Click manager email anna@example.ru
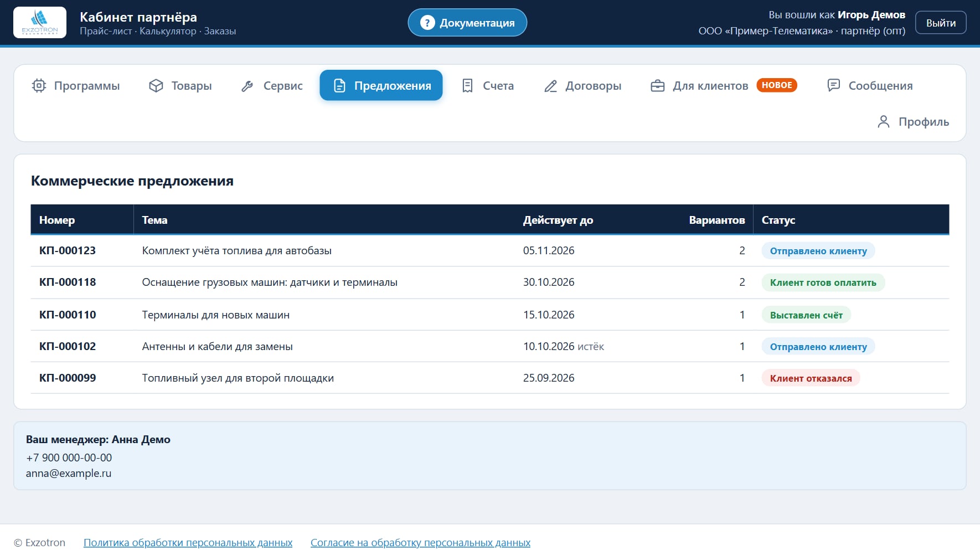The height and width of the screenshot is (560, 980). click(x=69, y=473)
